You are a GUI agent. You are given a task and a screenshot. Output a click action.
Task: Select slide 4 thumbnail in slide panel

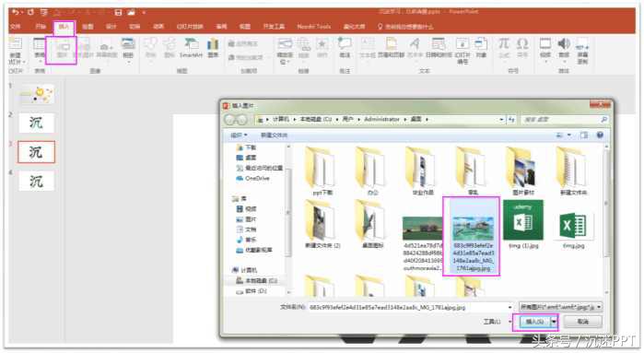coord(36,182)
